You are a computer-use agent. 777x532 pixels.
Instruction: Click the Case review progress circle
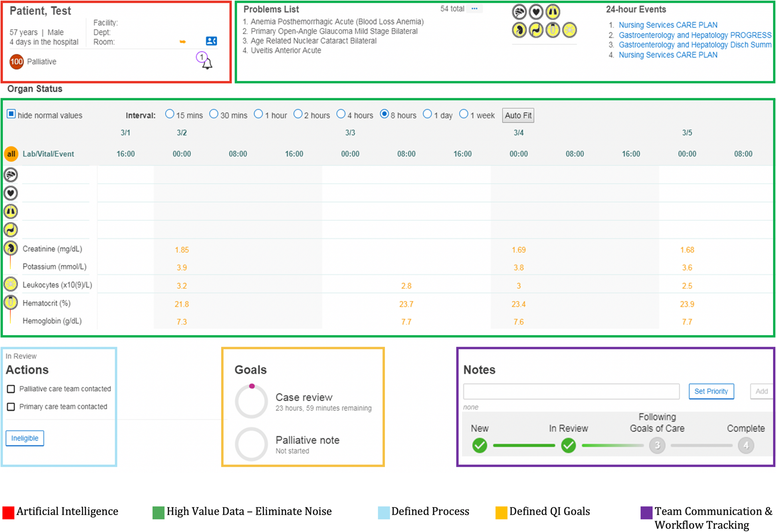click(251, 401)
